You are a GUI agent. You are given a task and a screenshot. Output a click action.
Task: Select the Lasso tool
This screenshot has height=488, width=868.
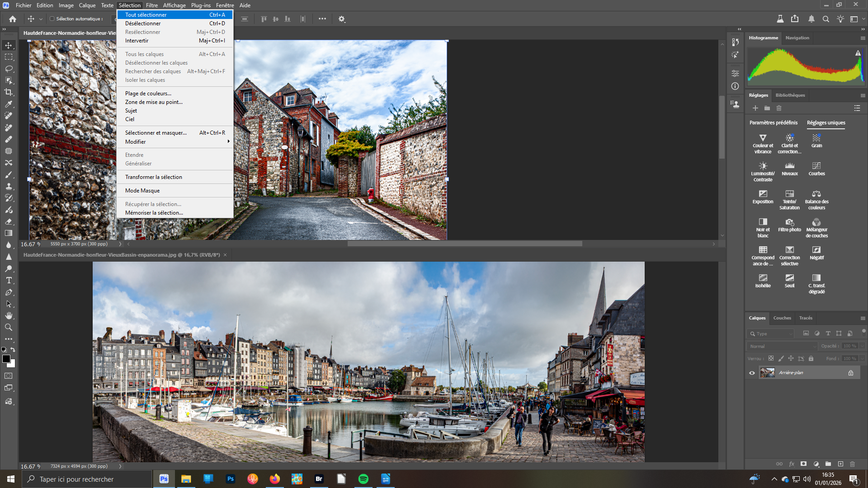click(x=9, y=69)
